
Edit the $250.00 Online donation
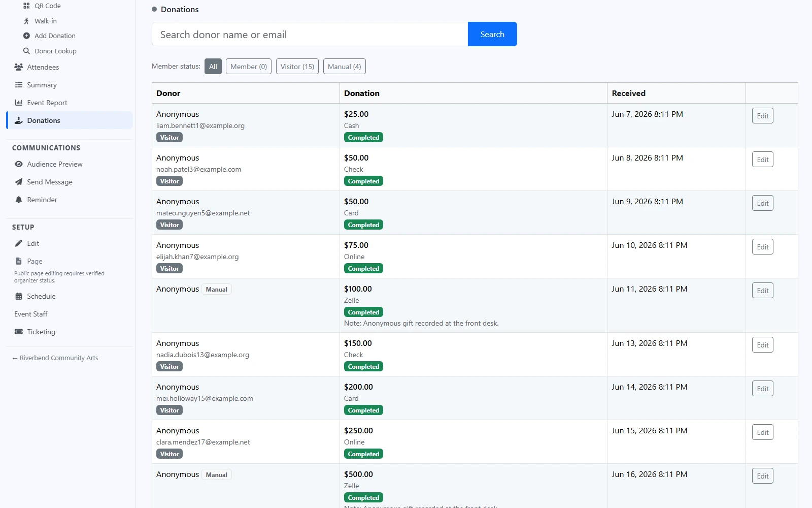762,432
